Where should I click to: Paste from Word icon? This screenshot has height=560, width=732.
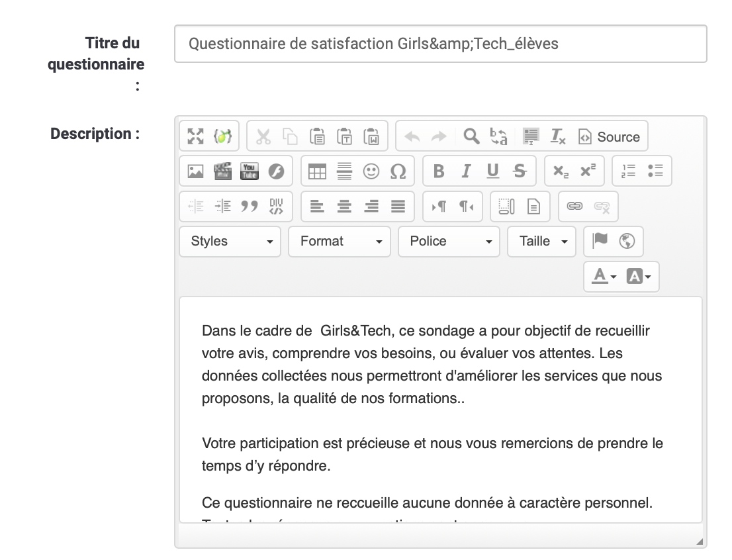[x=371, y=136]
